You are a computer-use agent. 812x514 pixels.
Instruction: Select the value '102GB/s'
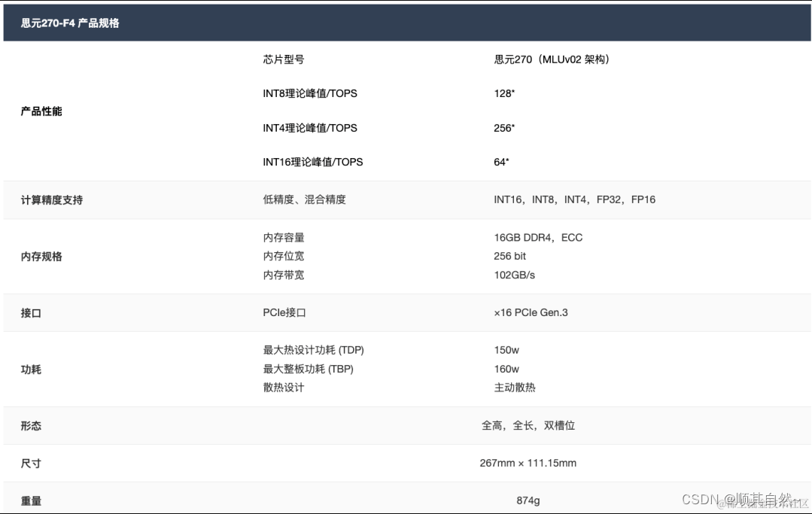(x=514, y=275)
